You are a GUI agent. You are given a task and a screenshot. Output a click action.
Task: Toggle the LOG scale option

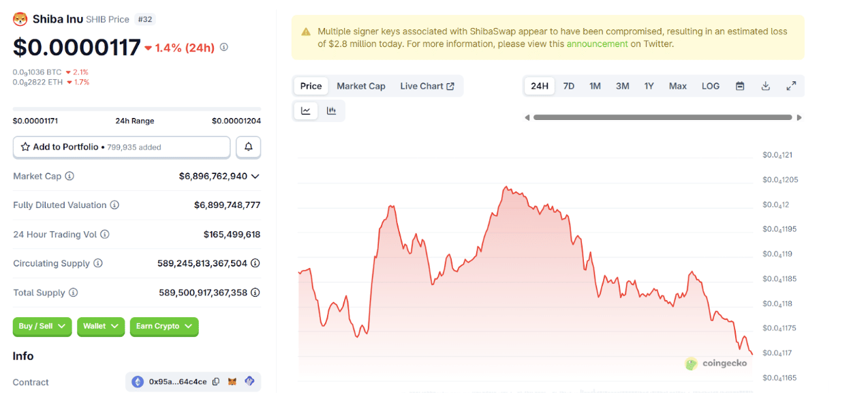710,86
